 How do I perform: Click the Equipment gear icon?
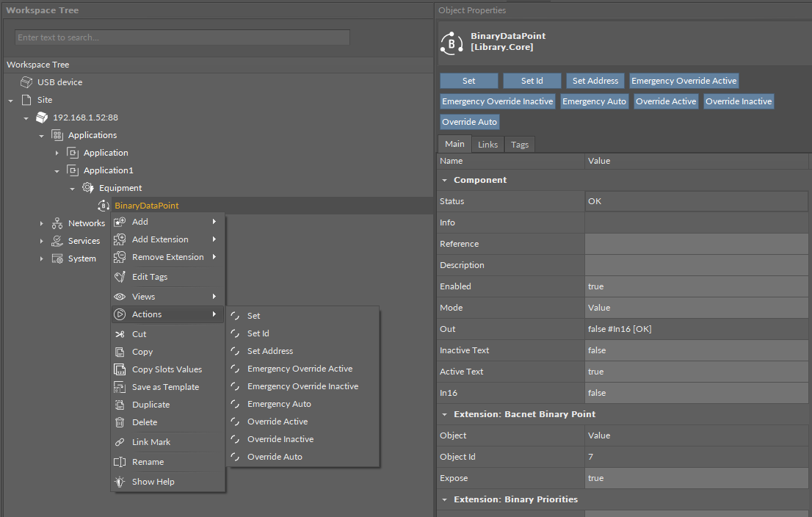click(87, 188)
